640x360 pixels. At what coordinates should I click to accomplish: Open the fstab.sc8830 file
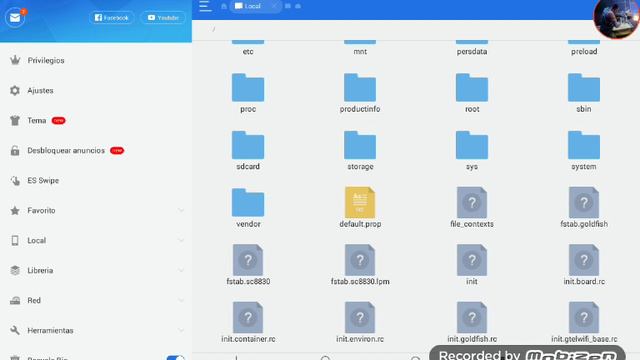tap(248, 265)
